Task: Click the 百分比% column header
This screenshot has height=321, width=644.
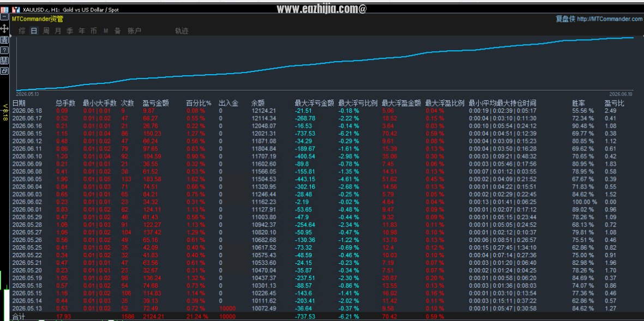Action: (x=198, y=103)
